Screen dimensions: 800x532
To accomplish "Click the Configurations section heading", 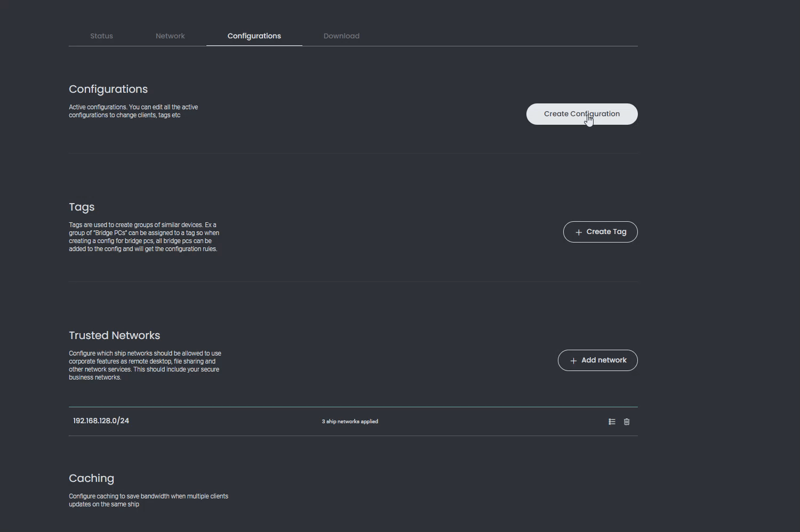I will click(108, 89).
